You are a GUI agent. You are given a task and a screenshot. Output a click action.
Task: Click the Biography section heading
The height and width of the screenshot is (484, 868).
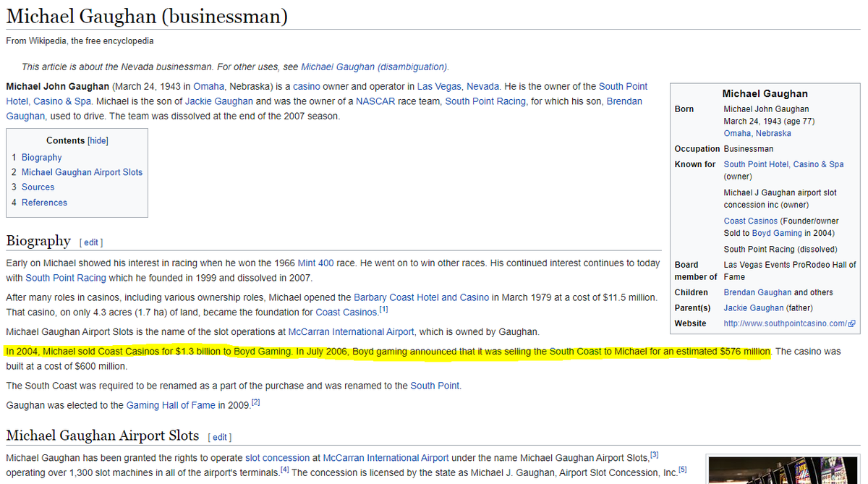point(38,240)
